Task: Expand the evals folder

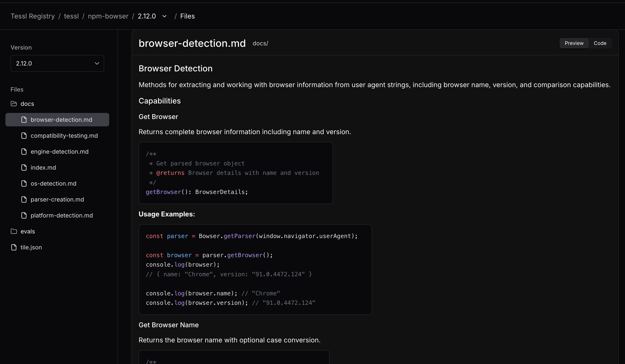Action: pyautogui.click(x=28, y=231)
